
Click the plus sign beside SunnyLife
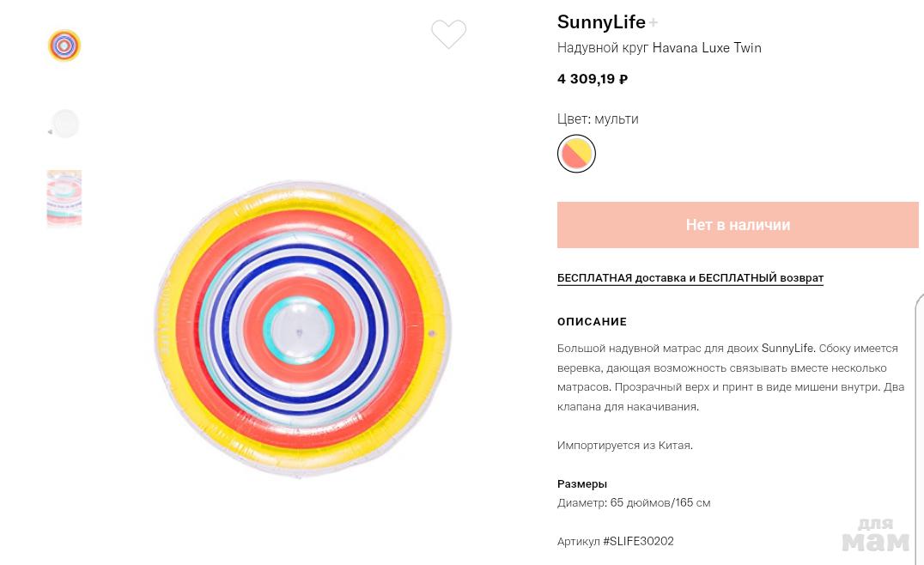[x=653, y=22]
